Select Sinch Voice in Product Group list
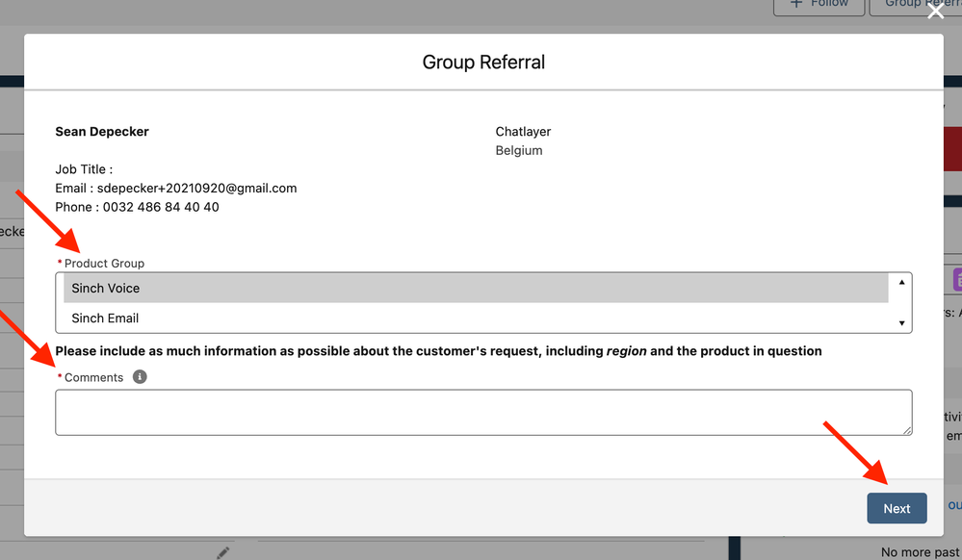The height and width of the screenshot is (560, 962). click(x=476, y=289)
